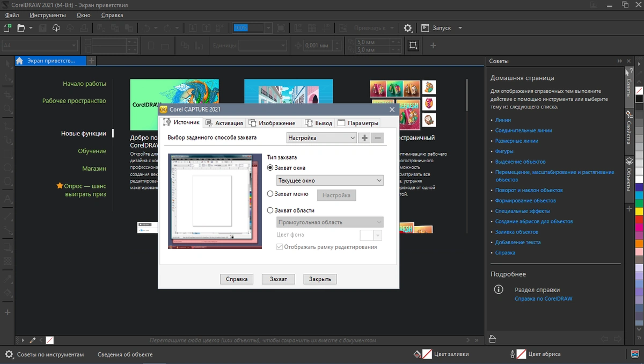The width and height of the screenshot is (644, 364).
Task: Open the Options gear icon in toolbar
Action: (x=408, y=28)
